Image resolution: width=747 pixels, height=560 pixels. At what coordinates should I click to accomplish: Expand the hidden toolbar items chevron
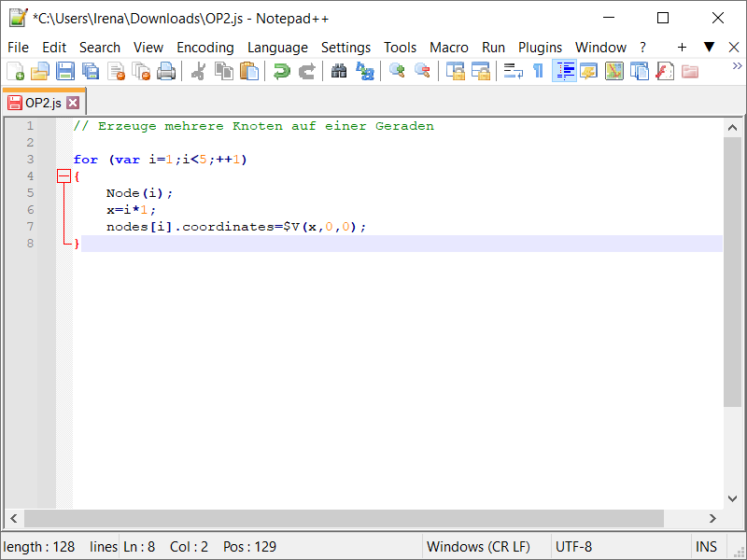[x=737, y=65]
